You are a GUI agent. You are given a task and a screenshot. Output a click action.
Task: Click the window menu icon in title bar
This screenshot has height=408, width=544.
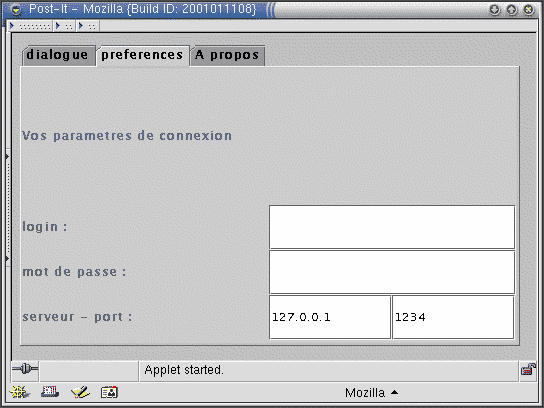click(16, 9)
